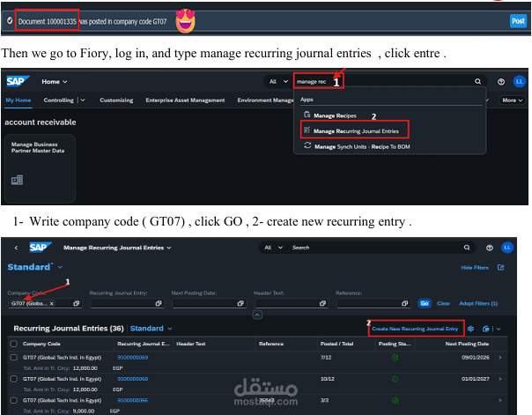Select the checkbox for entry 9100000068
Image resolution: width=532 pixels, height=415 pixels.
[x=14, y=379]
